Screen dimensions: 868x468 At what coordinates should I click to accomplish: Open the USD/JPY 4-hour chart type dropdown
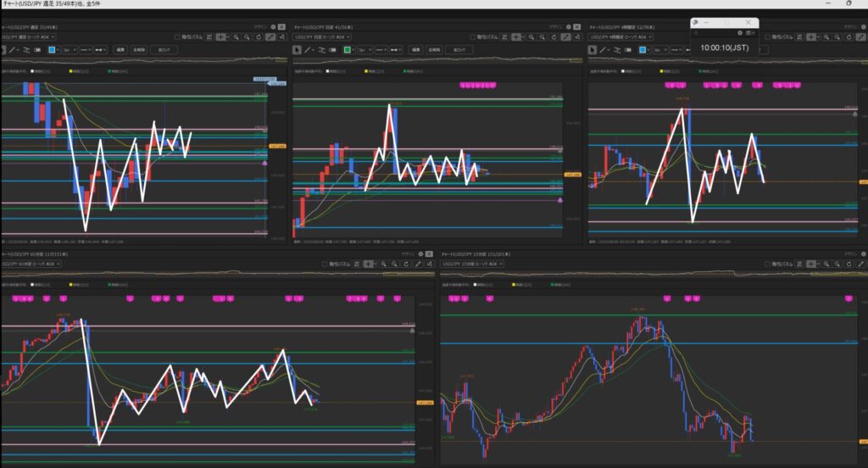tap(620, 37)
